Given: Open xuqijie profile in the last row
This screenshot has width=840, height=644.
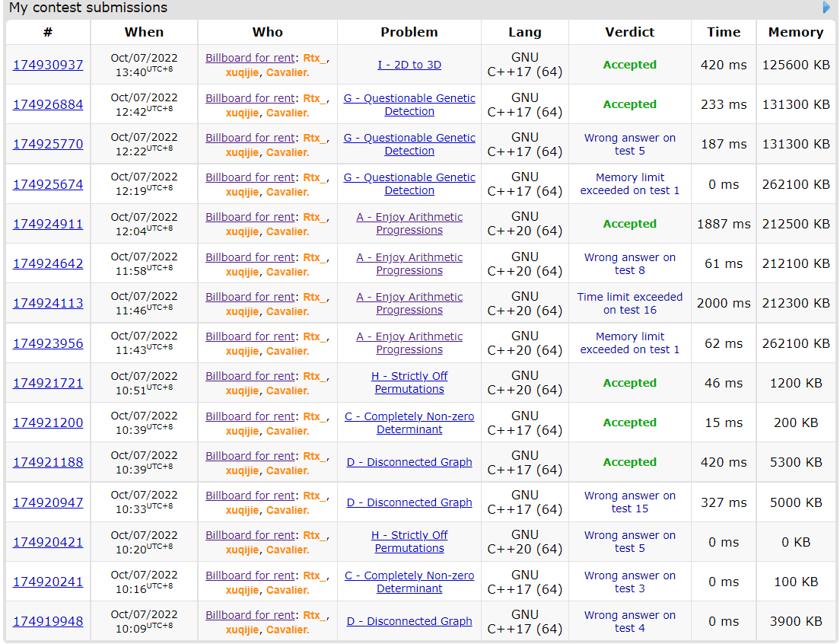Looking at the screenshot, I should [x=243, y=630].
